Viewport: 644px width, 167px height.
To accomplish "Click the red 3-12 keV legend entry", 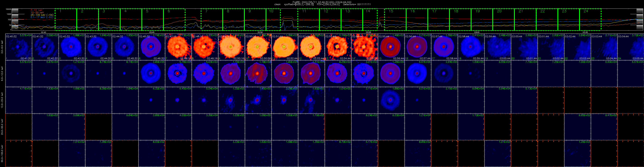I will pyautogui.click(x=37, y=10).
